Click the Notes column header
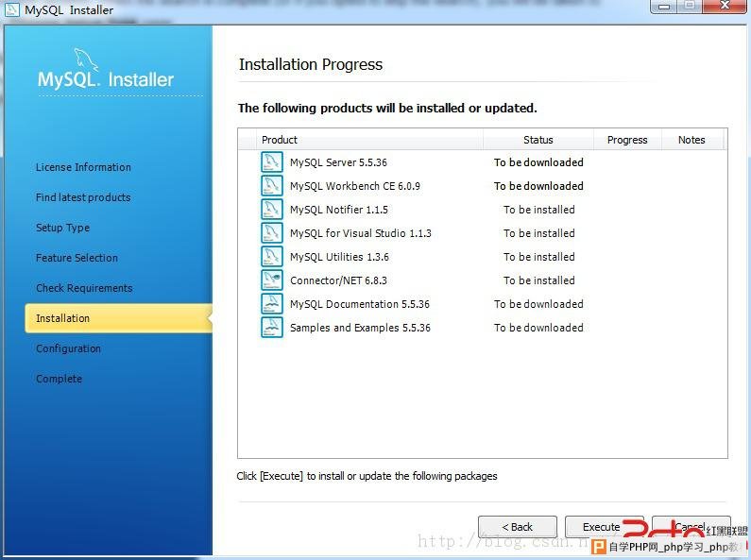This screenshot has height=560, width=751. point(691,140)
